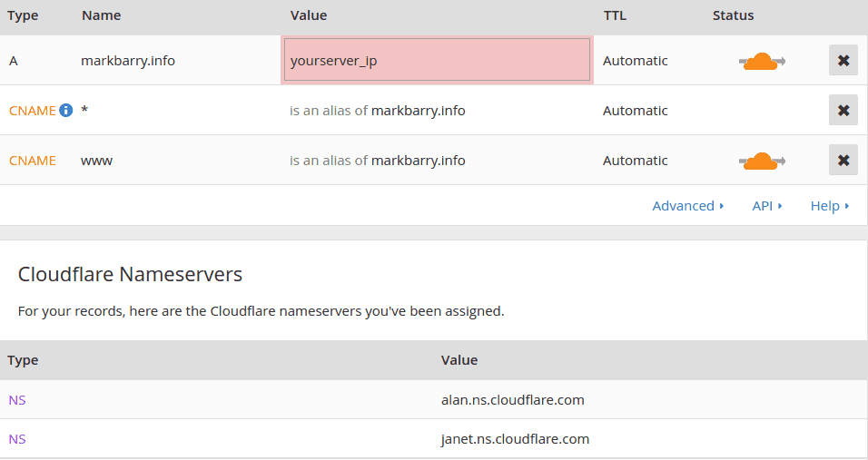Viewport: 868px width, 460px height.
Task: Delete the markbarry.info A record
Action: point(843,60)
